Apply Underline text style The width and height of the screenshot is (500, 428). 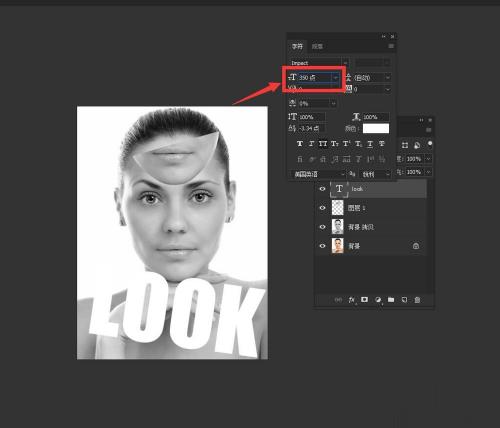pyautogui.click(x=370, y=144)
